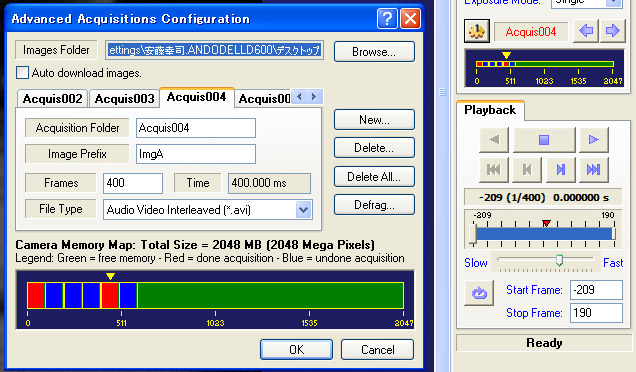The image size is (636, 372).
Task: Click the Delete All... button
Action: tap(374, 176)
